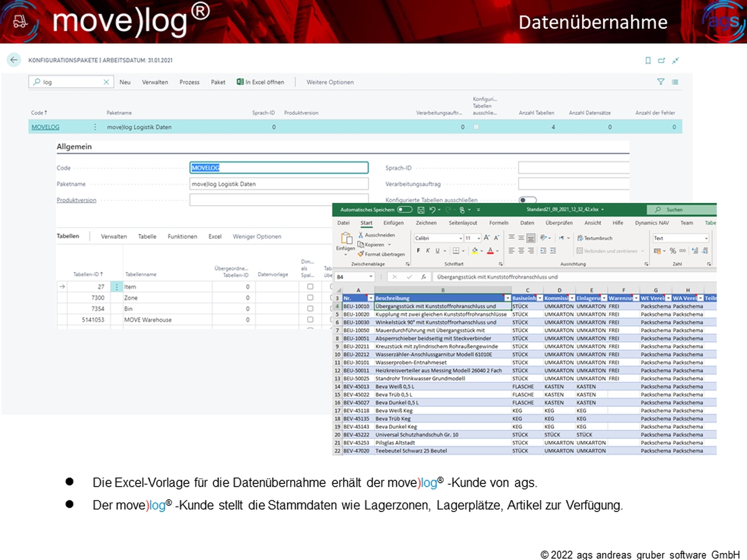Click the Excel Redo arrow
The image size is (747, 560).
coord(449,210)
